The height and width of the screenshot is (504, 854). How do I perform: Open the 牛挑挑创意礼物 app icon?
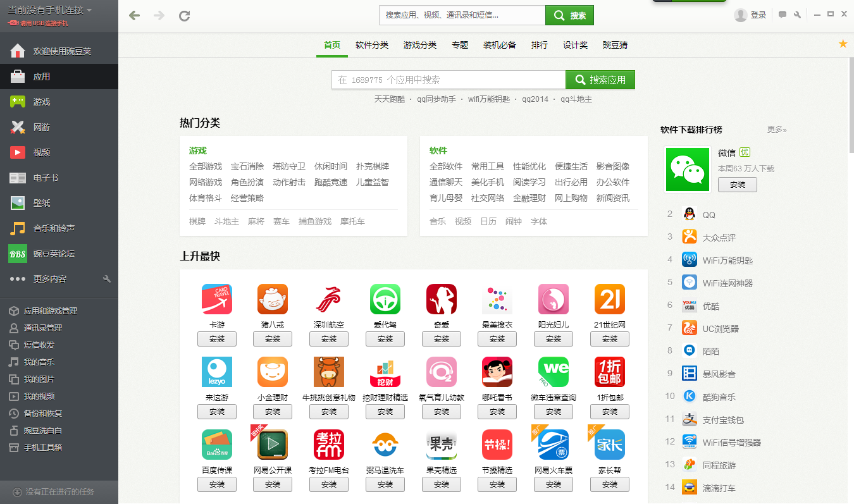pos(329,372)
